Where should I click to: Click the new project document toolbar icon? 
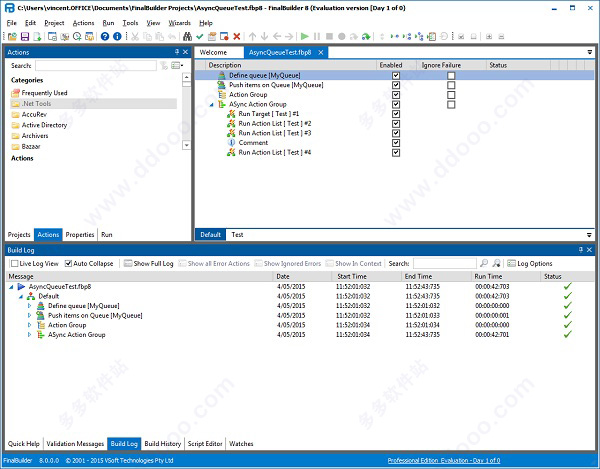(37, 36)
